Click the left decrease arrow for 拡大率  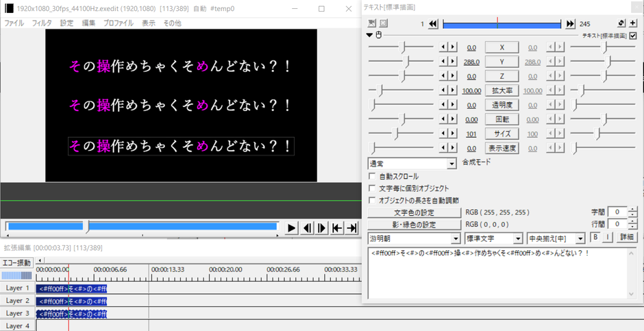pos(443,90)
